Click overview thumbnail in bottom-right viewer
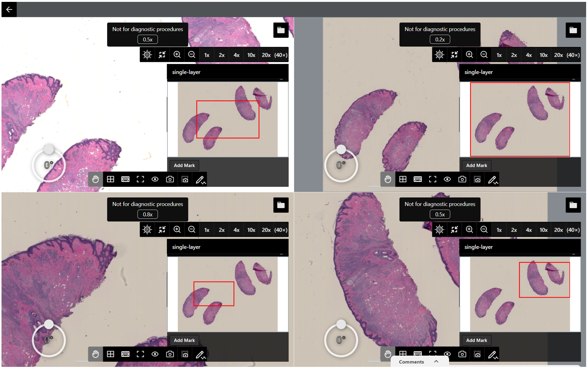This screenshot has width=588, height=368. click(x=520, y=294)
